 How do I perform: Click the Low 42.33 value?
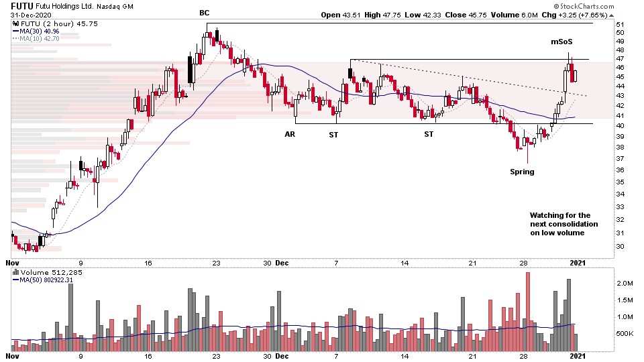(x=423, y=15)
